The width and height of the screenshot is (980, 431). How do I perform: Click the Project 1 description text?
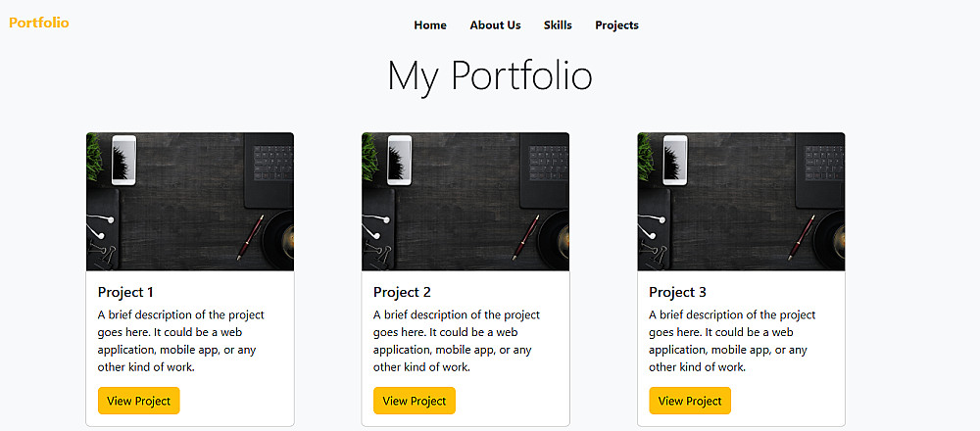pyautogui.click(x=181, y=341)
